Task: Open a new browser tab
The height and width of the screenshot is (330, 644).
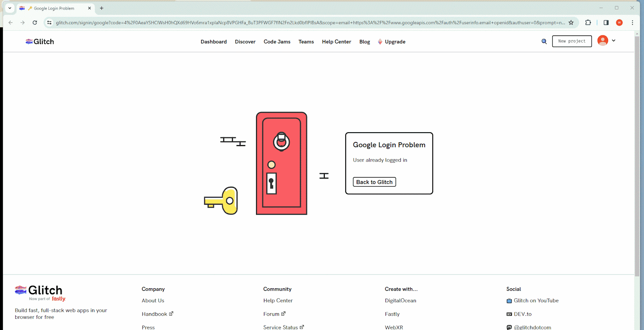Action: [x=101, y=8]
